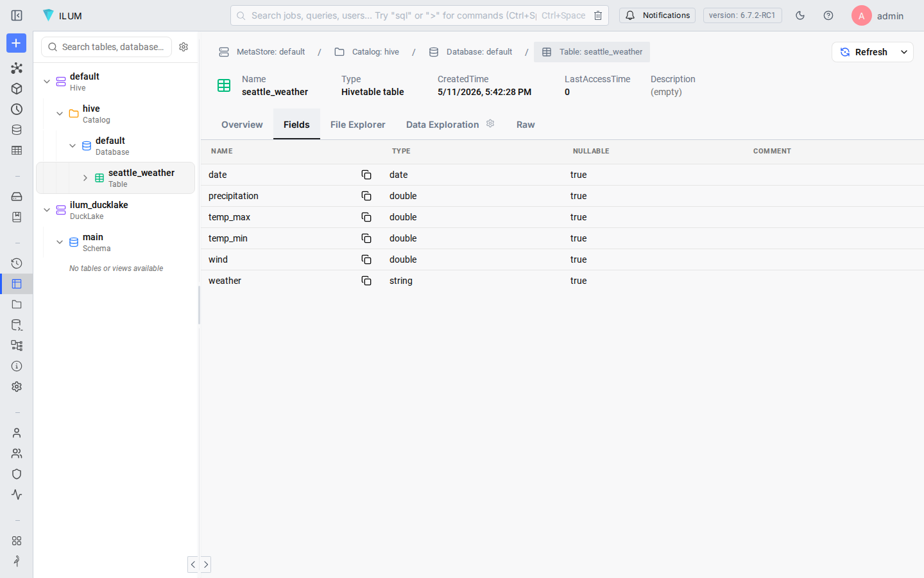This screenshot has height=578, width=924.
Task: Open the folder icon in left sidebar
Action: point(17,304)
